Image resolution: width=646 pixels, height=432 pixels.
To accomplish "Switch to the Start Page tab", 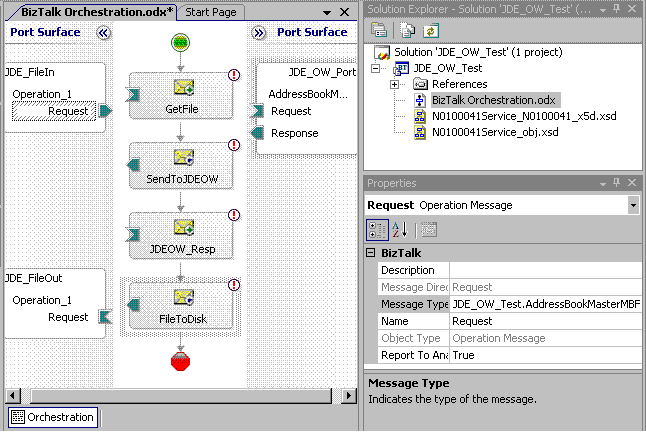I will [211, 12].
